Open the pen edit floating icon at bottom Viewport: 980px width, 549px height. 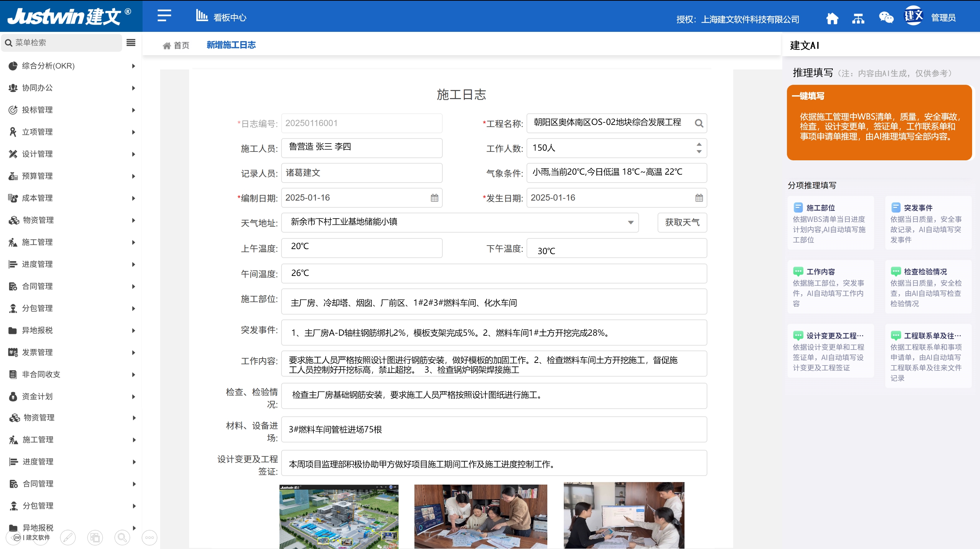pyautogui.click(x=68, y=538)
